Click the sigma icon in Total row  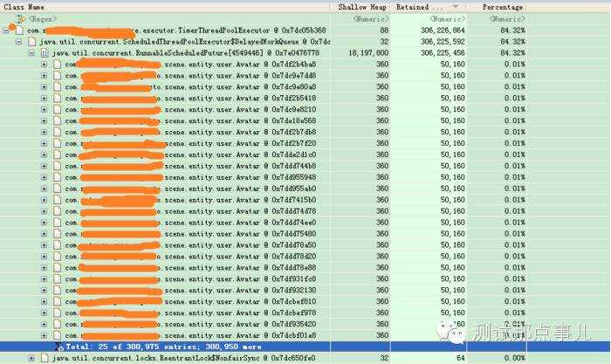pos(58,347)
